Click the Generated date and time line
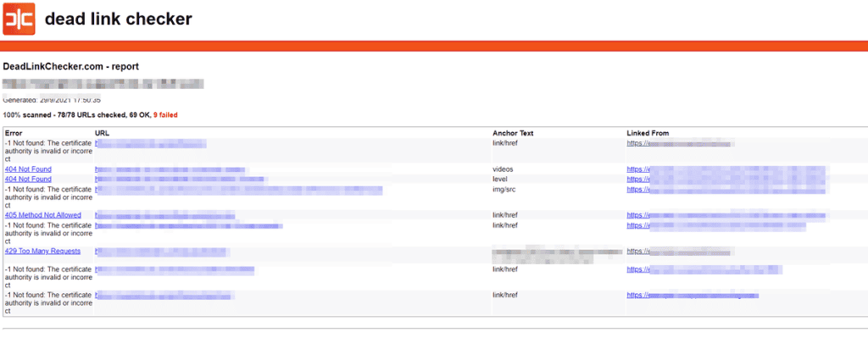 pyautogui.click(x=52, y=100)
